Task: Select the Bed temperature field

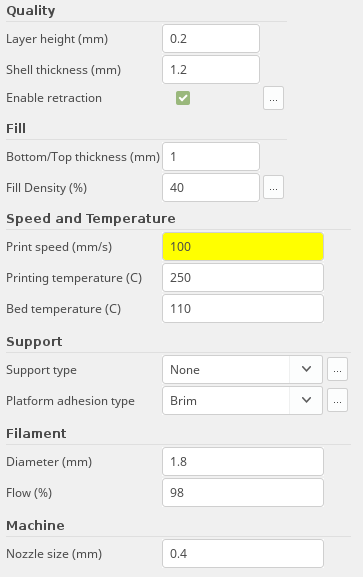Action: 243,308
